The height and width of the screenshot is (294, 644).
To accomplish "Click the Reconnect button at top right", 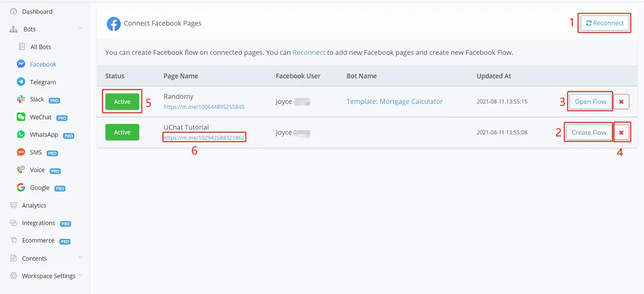I will coord(604,23).
